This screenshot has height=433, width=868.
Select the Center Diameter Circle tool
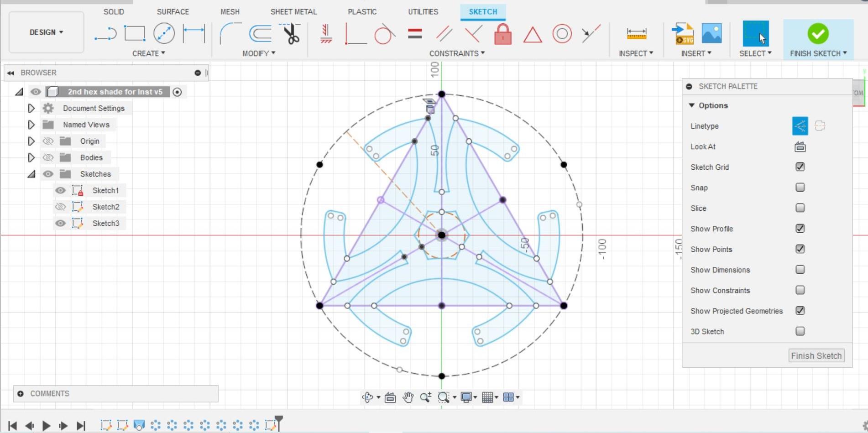point(164,33)
